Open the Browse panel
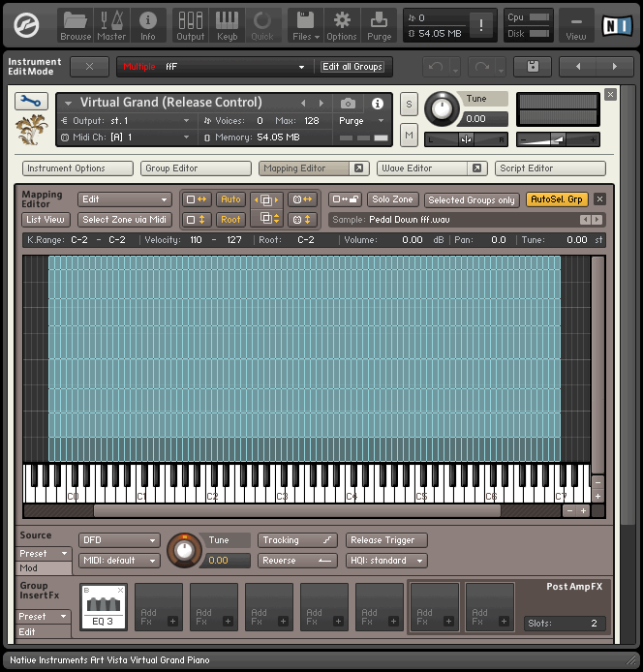The height and width of the screenshot is (672, 643). pos(76,26)
